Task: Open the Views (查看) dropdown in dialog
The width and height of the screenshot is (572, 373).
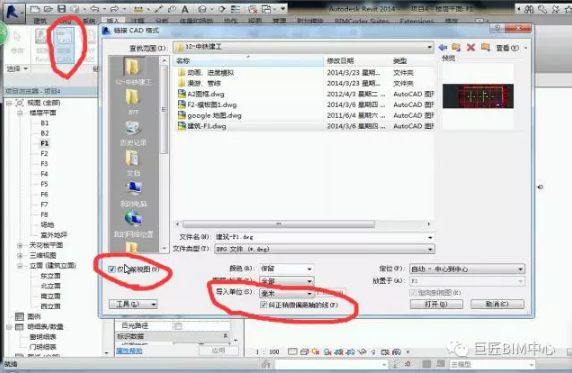Action: 511,48
